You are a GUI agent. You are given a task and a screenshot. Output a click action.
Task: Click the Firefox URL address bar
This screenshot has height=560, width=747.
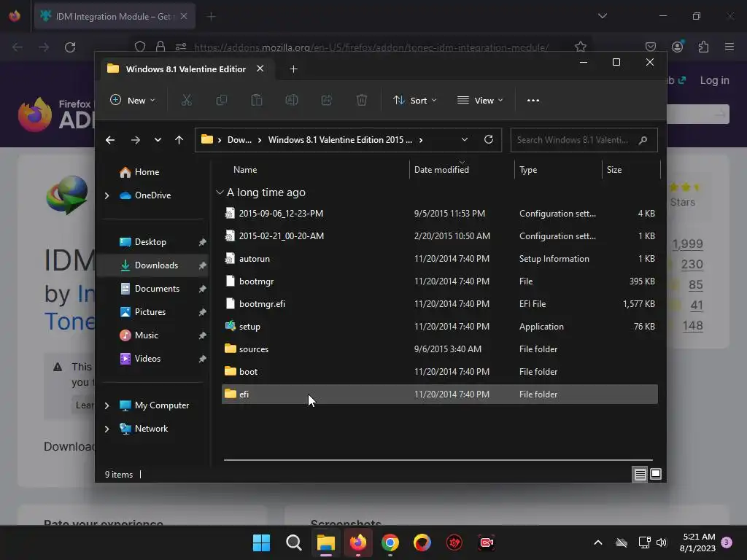tap(371, 47)
